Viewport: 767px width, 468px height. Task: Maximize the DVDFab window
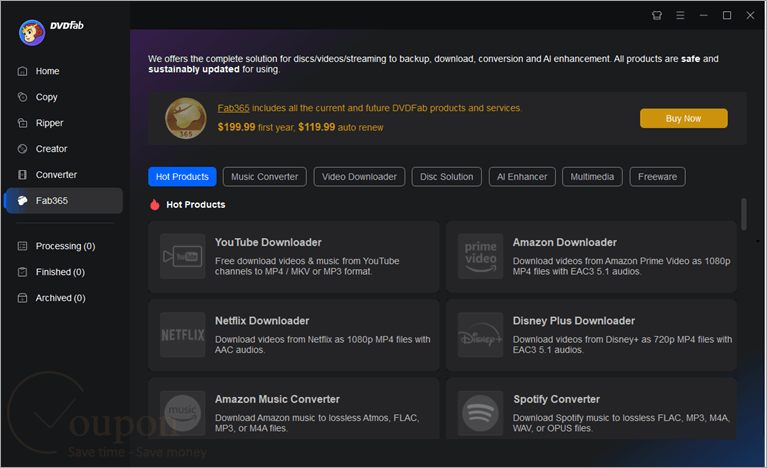point(727,16)
